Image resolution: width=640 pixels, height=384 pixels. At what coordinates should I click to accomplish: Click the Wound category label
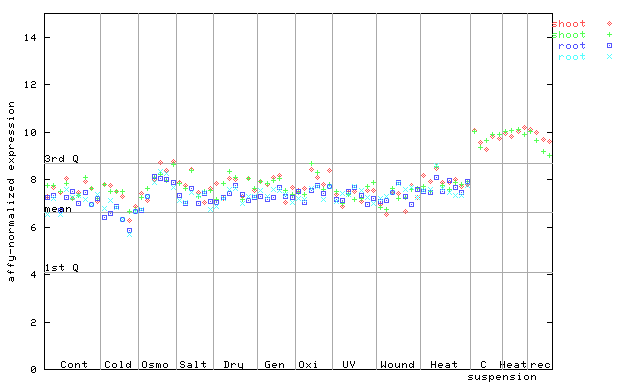coord(397,364)
